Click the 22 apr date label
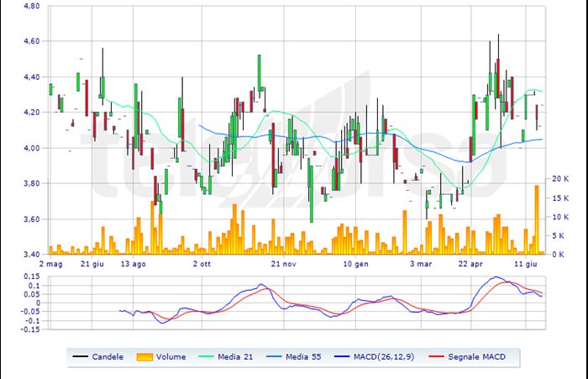 470,264
